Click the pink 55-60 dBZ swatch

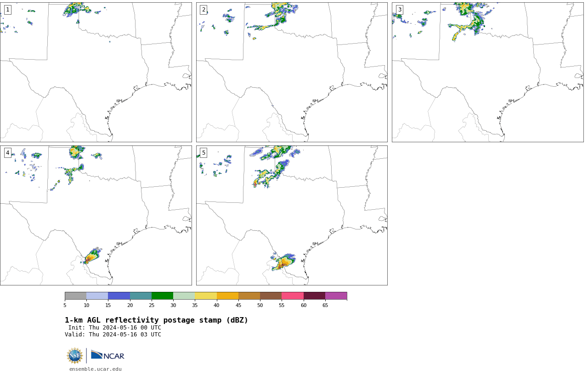(x=293, y=296)
